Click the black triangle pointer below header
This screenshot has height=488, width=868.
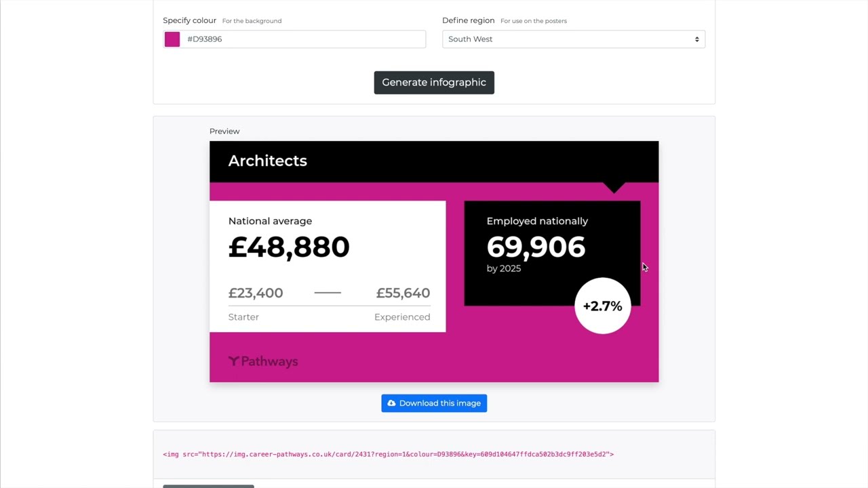click(x=614, y=188)
